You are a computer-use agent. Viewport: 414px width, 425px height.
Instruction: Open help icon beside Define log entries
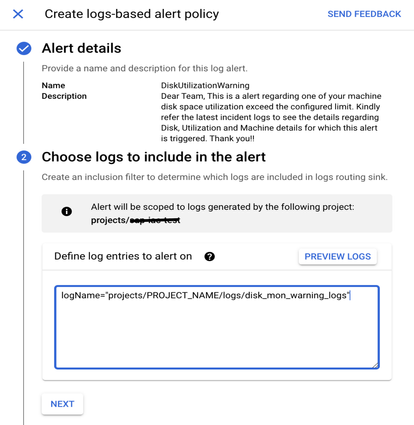210,256
